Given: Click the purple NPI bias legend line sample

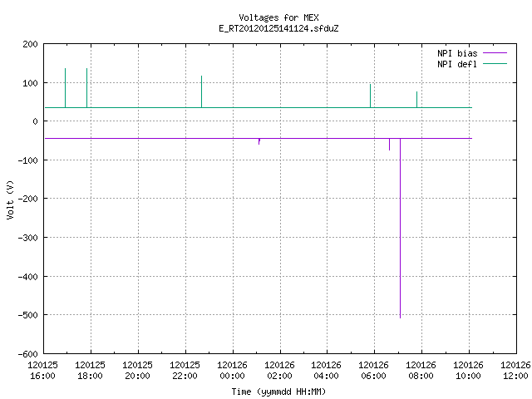Looking at the screenshot, I should tap(495, 53).
